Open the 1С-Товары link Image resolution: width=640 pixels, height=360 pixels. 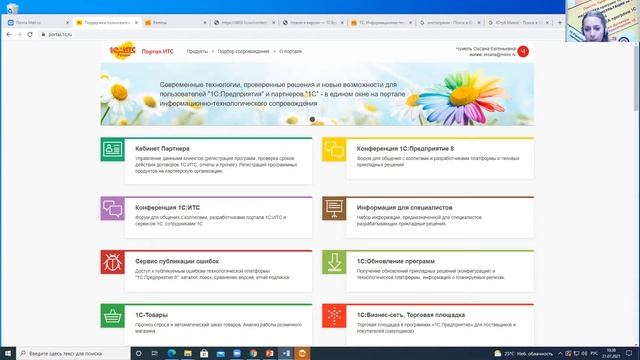[151, 315]
